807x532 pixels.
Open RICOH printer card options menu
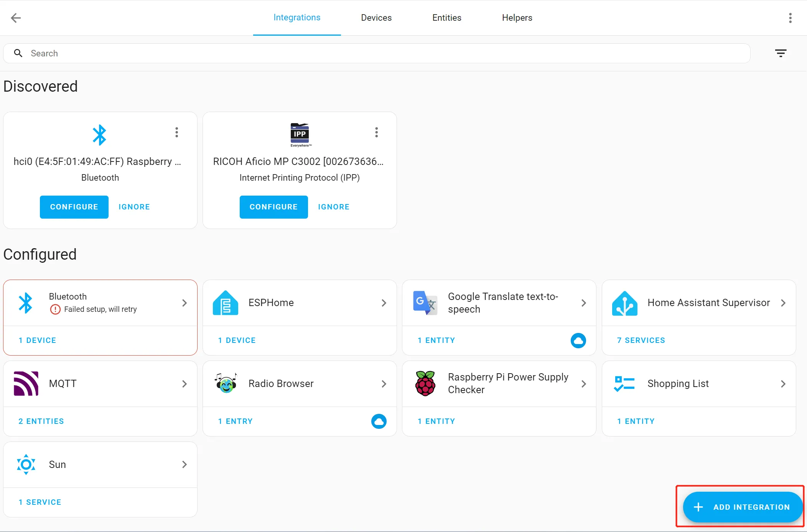pos(376,132)
